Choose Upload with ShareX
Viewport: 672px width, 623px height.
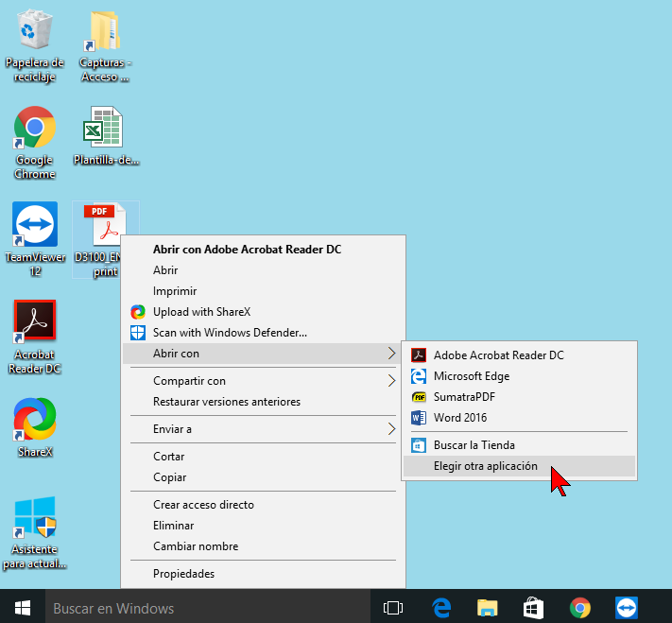(263, 312)
